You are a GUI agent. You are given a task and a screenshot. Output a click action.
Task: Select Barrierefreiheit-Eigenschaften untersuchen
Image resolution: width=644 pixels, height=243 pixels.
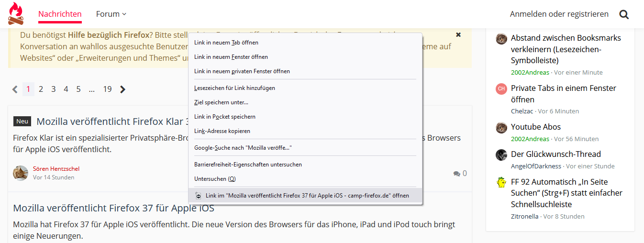click(305, 165)
